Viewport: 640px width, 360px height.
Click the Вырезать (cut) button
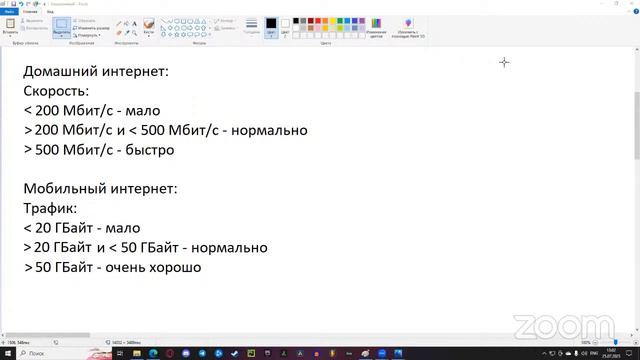point(32,20)
